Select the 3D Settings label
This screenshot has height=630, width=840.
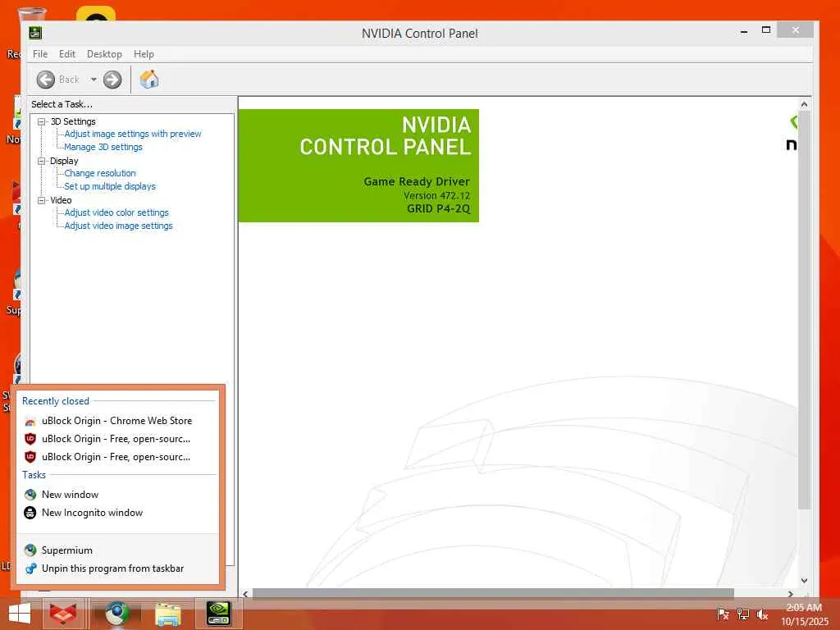coord(73,121)
